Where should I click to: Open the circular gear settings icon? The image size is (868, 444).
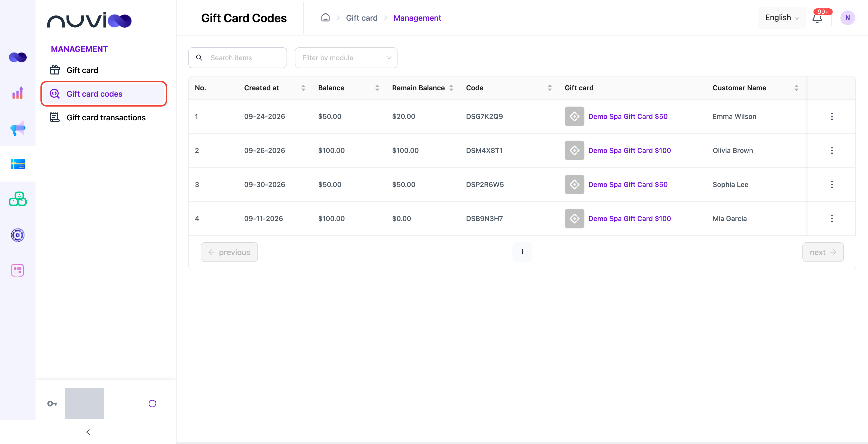[x=18, y=235]
